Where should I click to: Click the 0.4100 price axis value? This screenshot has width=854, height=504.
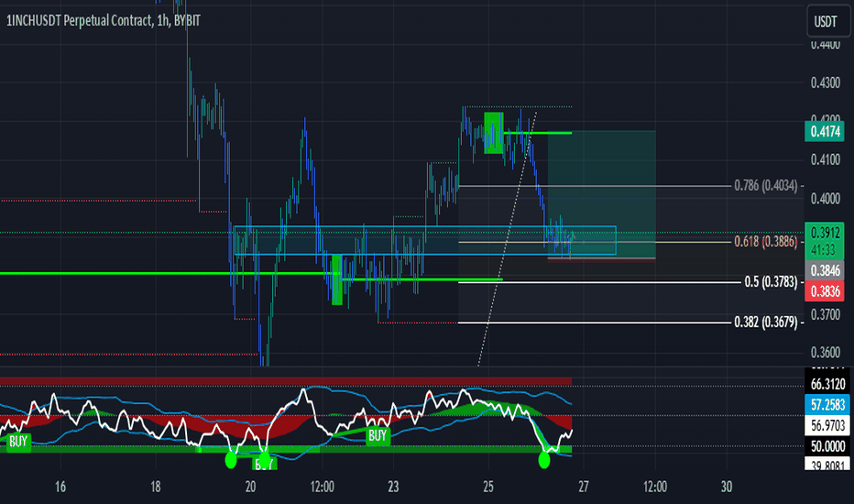coord(825,159)
